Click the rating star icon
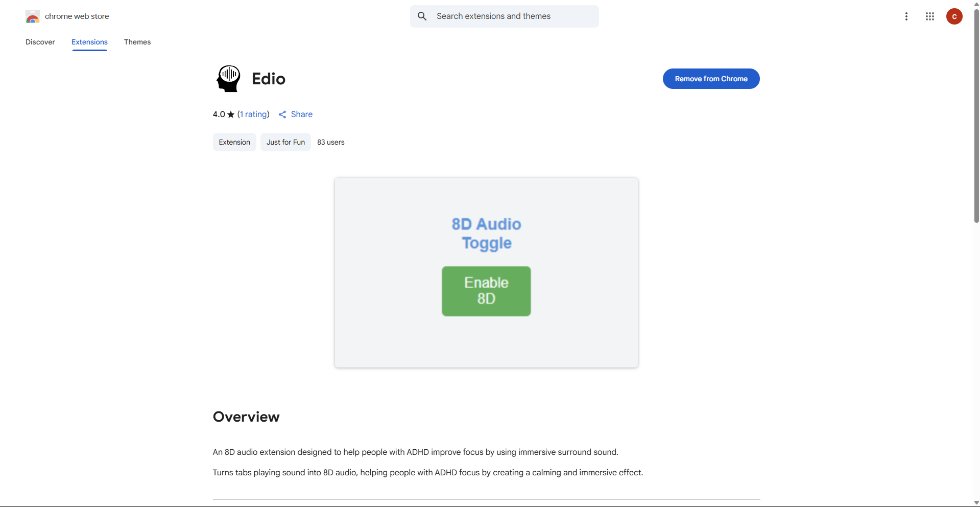Viewport: 980px width, 507px height. coord(231,114)
